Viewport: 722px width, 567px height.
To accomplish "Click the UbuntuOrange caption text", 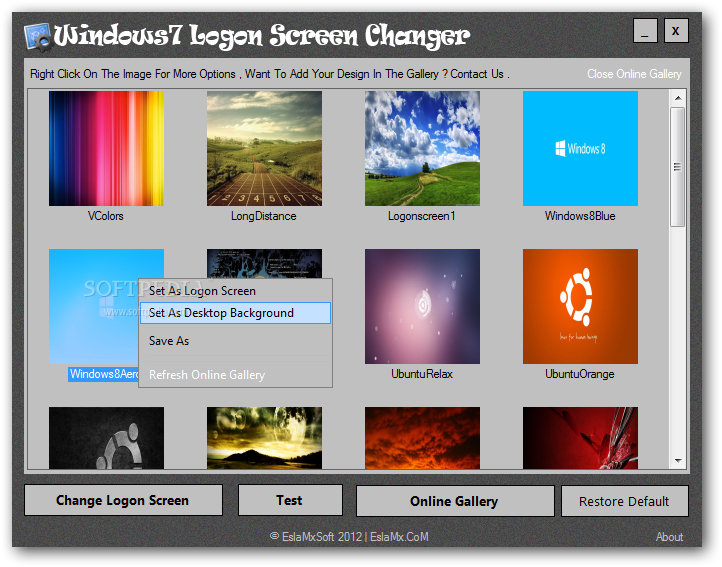I will (x=580, y=374).
